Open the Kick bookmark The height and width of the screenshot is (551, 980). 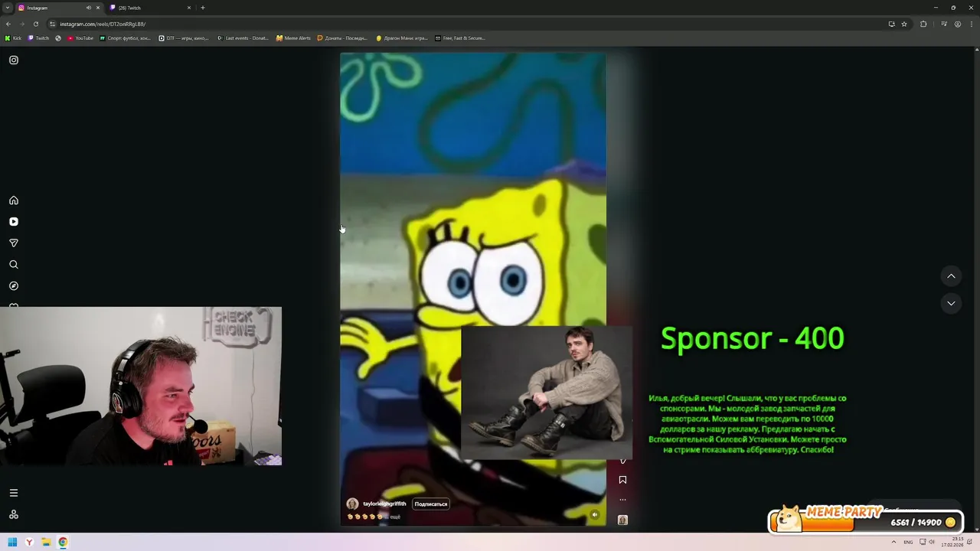(13, 38)
